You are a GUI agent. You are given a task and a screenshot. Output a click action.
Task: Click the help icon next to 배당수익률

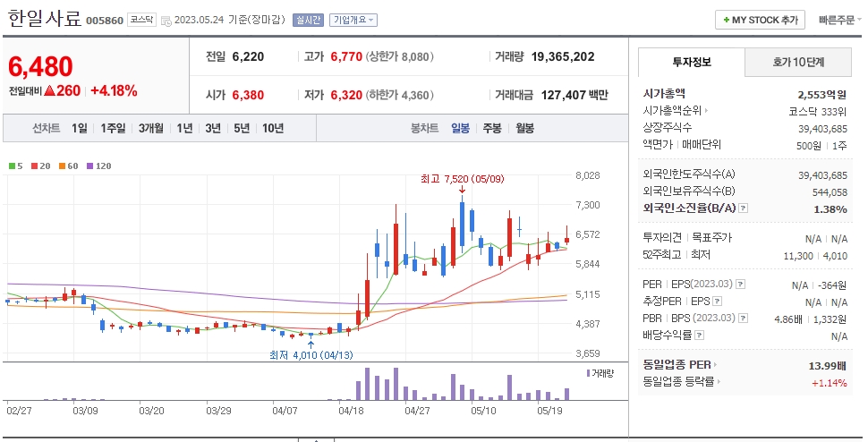click(x=699, y=336)
